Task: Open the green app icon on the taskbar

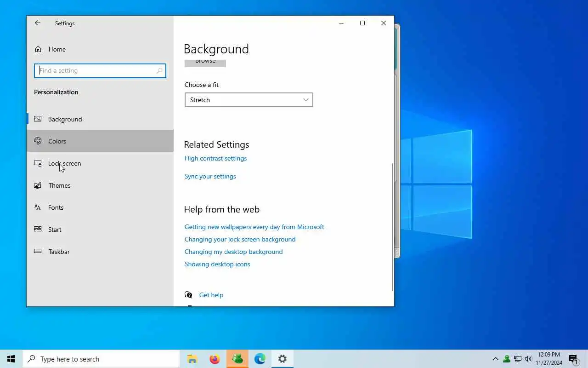Action: (237, 359)
